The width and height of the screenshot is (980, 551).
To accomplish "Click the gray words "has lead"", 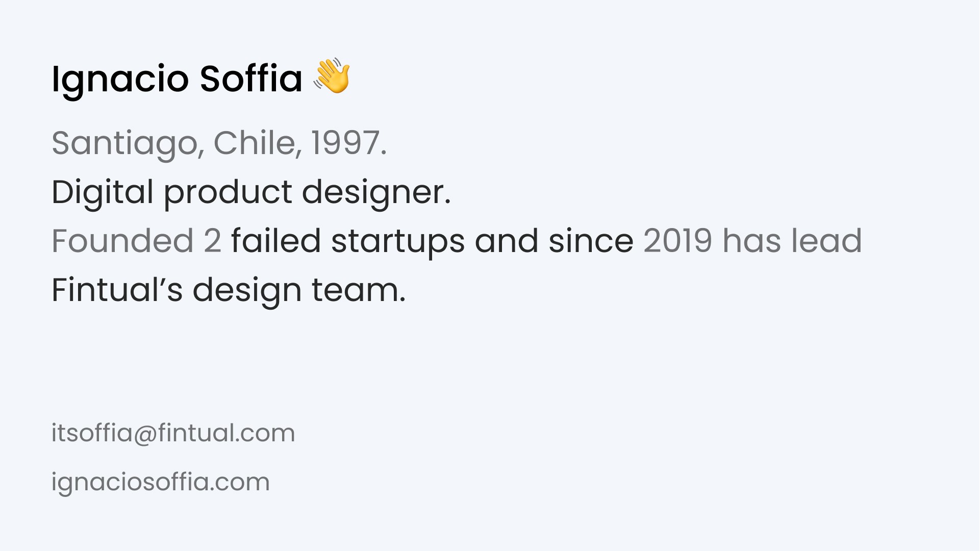I will tap(792, 241).
